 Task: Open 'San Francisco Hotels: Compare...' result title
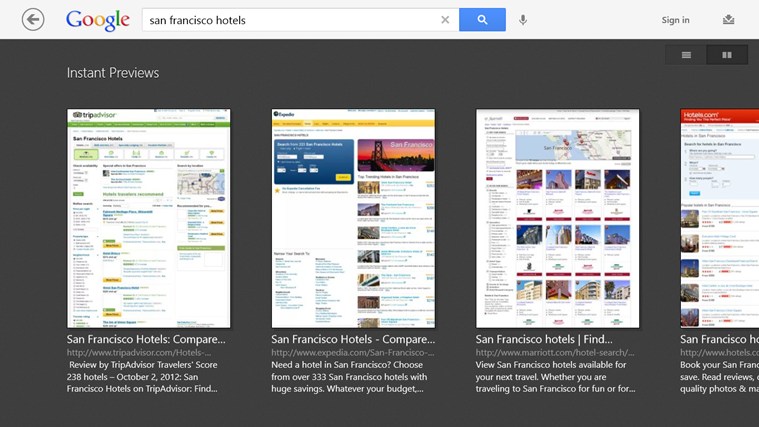click(146, 339)
